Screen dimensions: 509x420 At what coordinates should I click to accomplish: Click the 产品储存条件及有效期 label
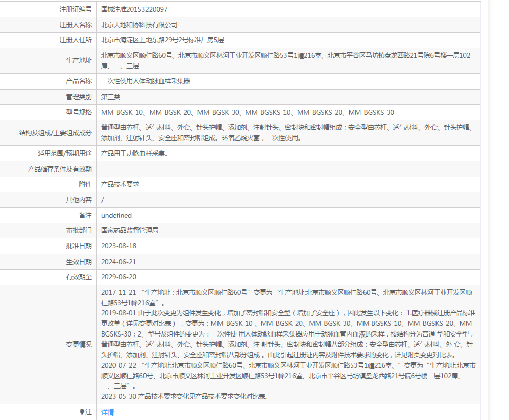[60, 169]
